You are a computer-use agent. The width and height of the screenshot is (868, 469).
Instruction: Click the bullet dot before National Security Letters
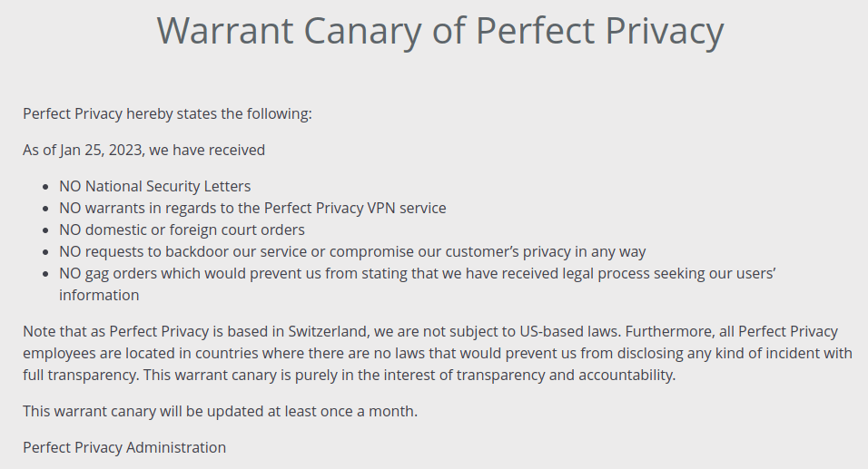click(46, 187)
